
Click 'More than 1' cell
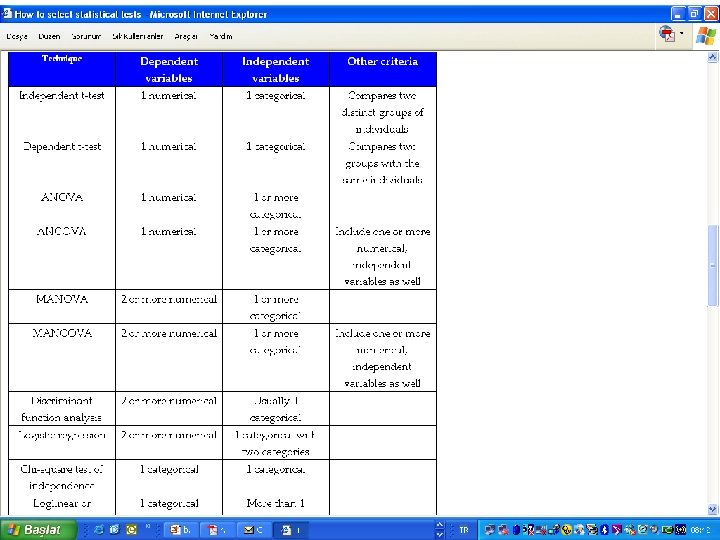click(x=276, y=503)
